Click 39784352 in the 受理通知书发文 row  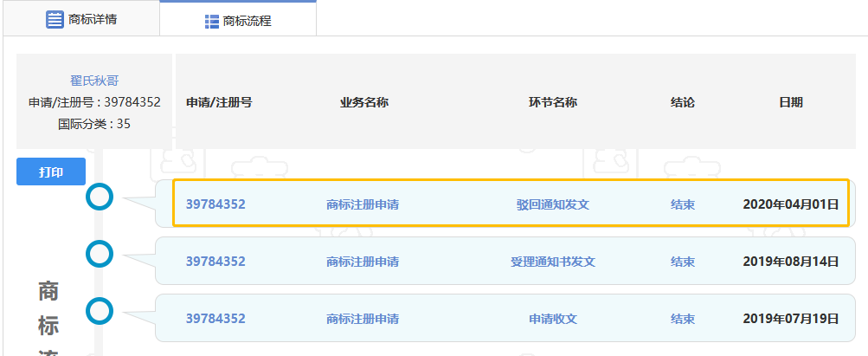(x=215, y=262)
